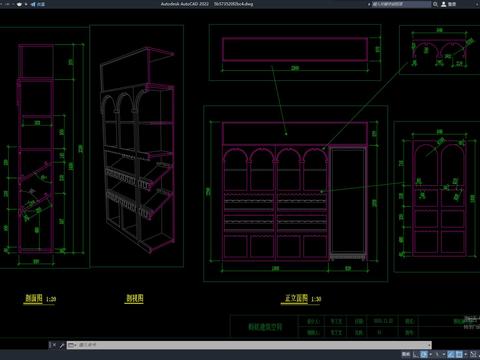Toggle object snap tracking in status bar

coord(451,354)
